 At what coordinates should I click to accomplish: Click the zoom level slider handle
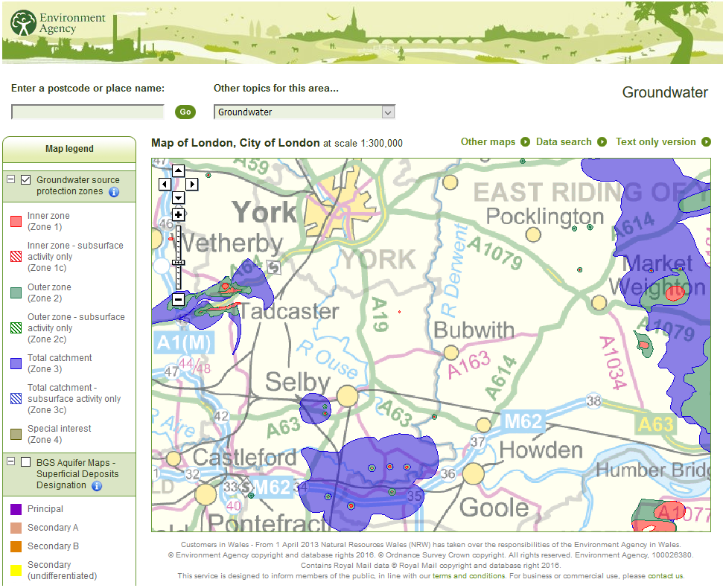pos(178,262)
